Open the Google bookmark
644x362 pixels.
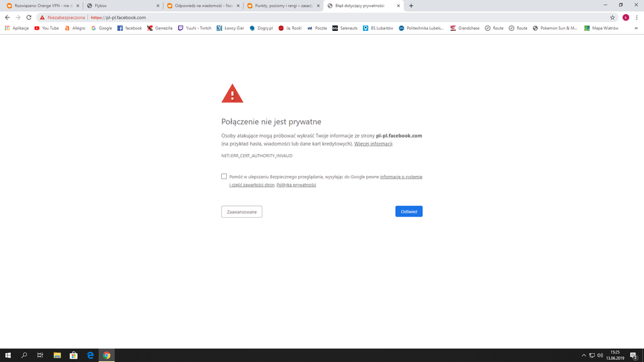(x=101, y=28)
